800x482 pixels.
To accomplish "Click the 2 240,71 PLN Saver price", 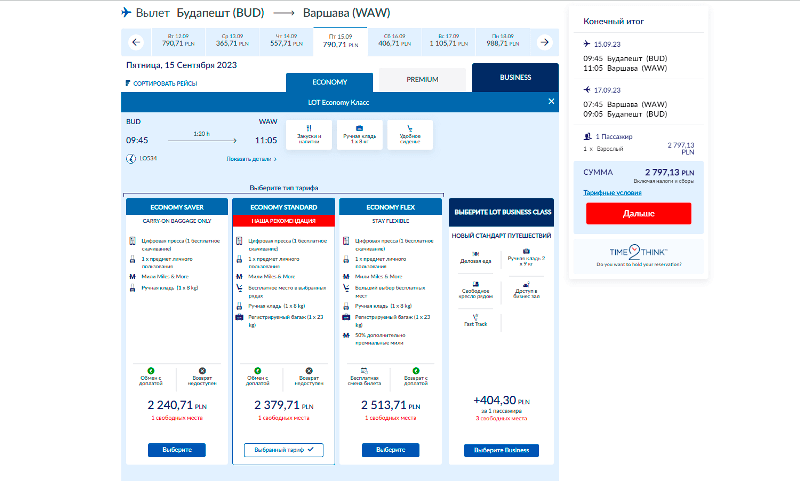I will point(177,405).
